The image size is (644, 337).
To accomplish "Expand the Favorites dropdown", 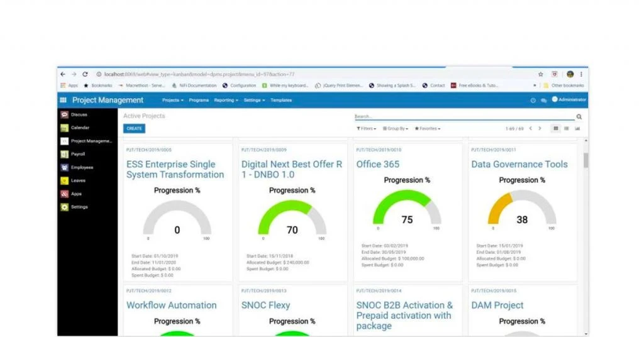I will [x=428, y=128].
